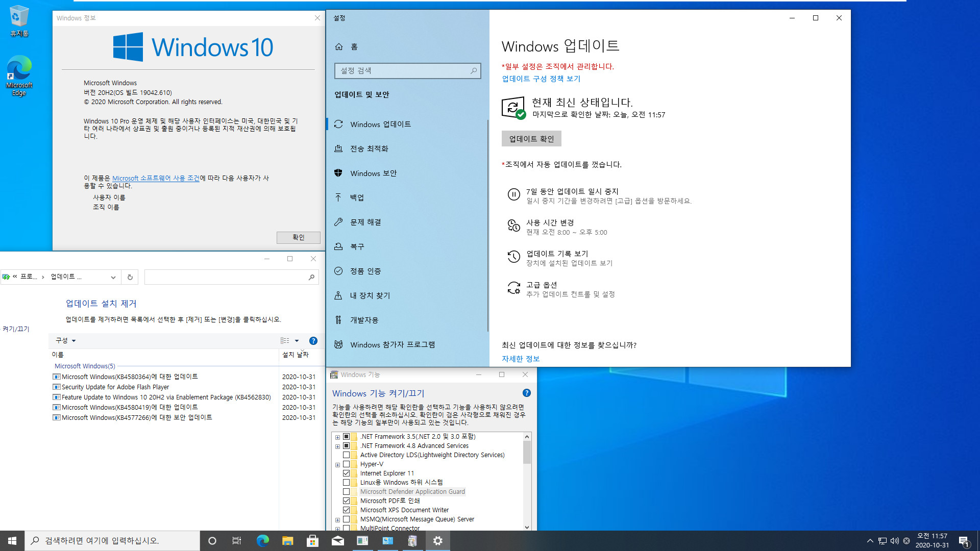Image resolution: width=980 pixels, height=551 pixels.
Task: Focus 설정 검색 input field
Action: (x=407, y=71)
